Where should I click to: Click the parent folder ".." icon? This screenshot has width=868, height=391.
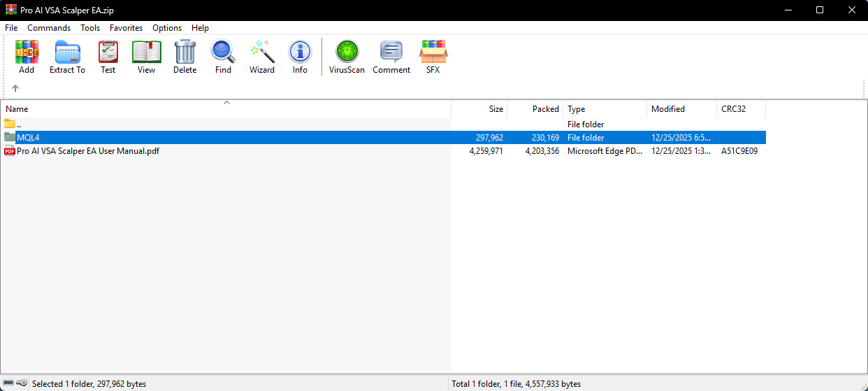[10, 125]
